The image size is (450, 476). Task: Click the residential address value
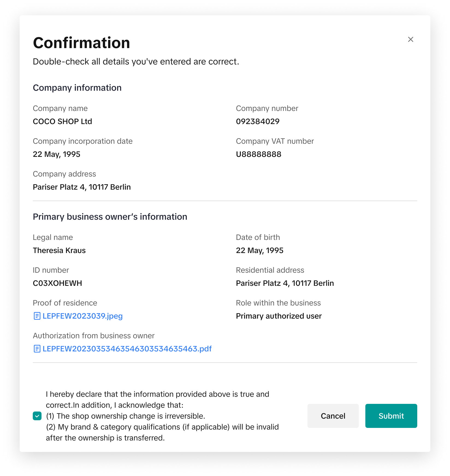coord(285,283)
